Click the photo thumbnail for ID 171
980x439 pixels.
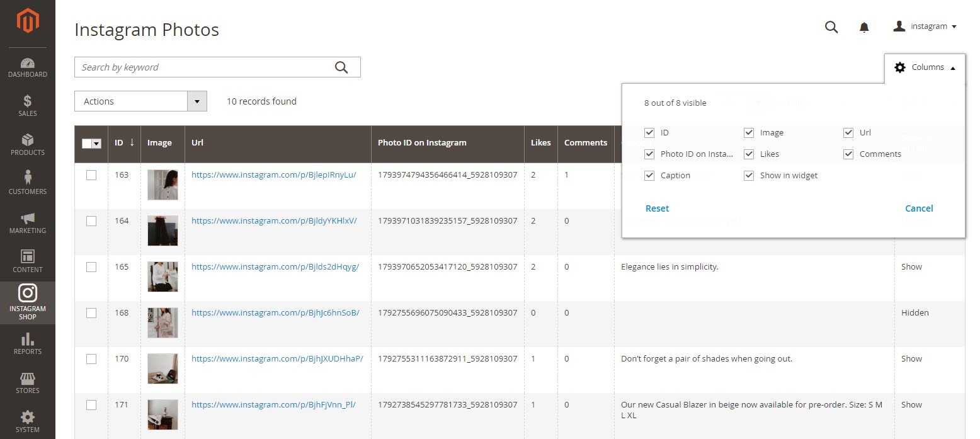click(162, 414)
